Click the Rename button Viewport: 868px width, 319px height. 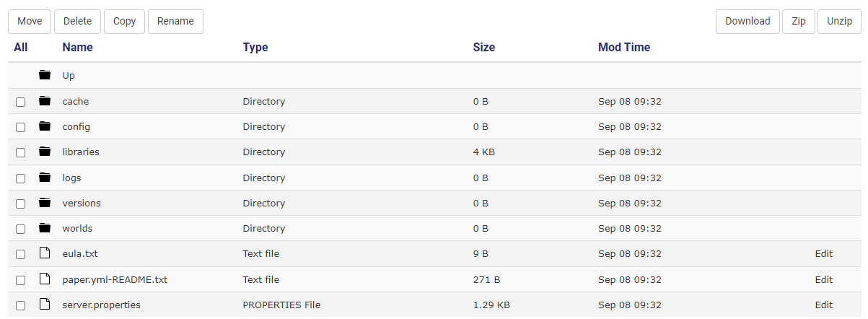(175, 21)
